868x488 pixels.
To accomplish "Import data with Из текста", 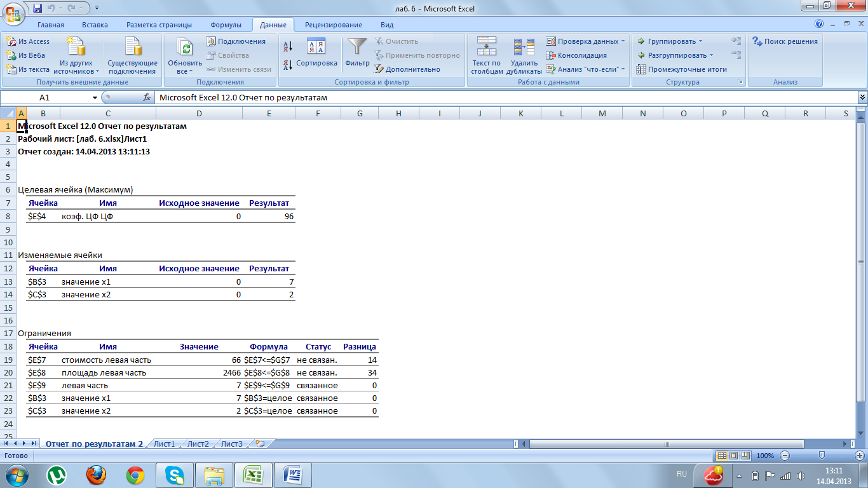I will pos(28,69).
